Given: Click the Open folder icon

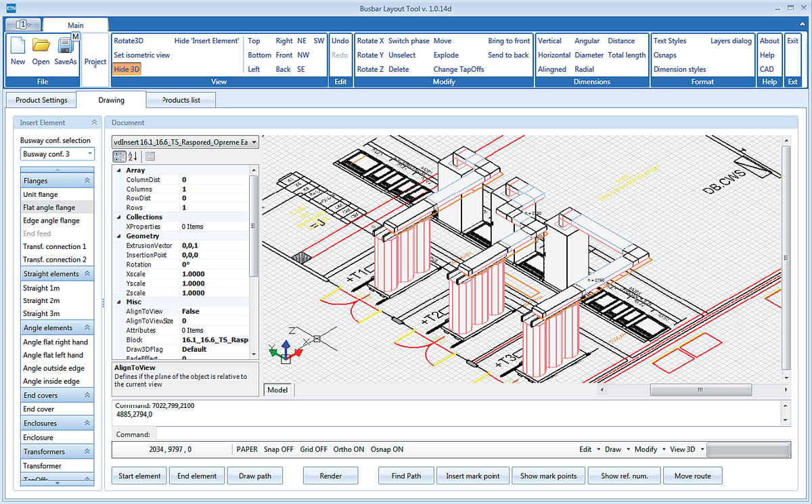Looking at the screenshot, I should pyautogui.click(x=41, y=45).
